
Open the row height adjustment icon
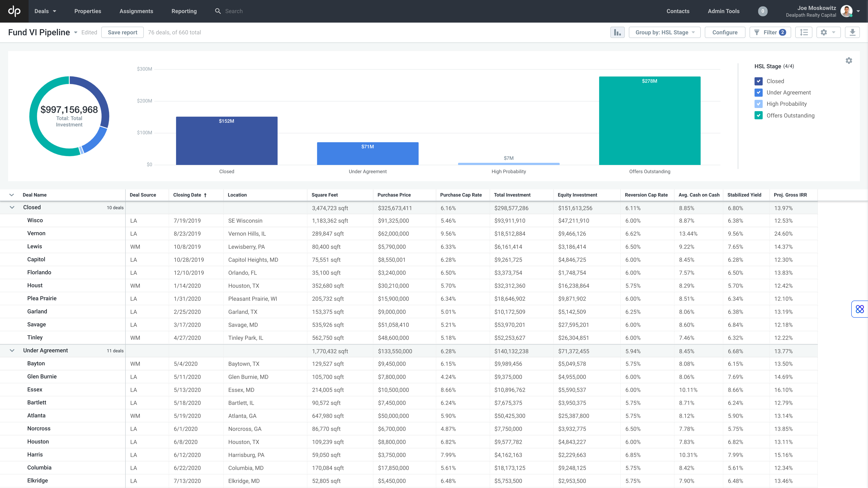click(x=804, y=32)
